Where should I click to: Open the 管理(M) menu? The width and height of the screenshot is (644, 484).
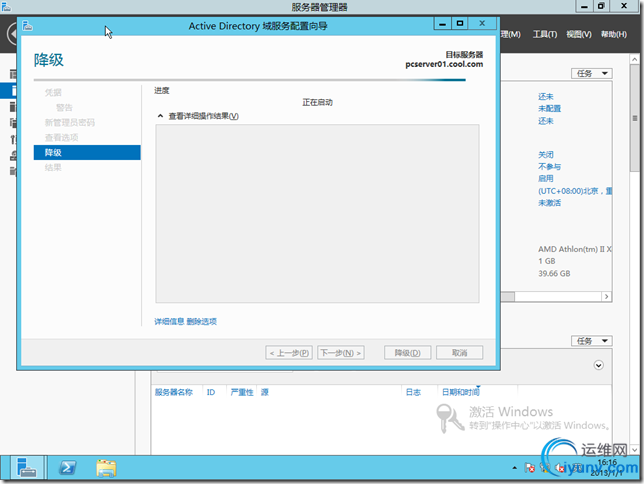pos(511,35)
